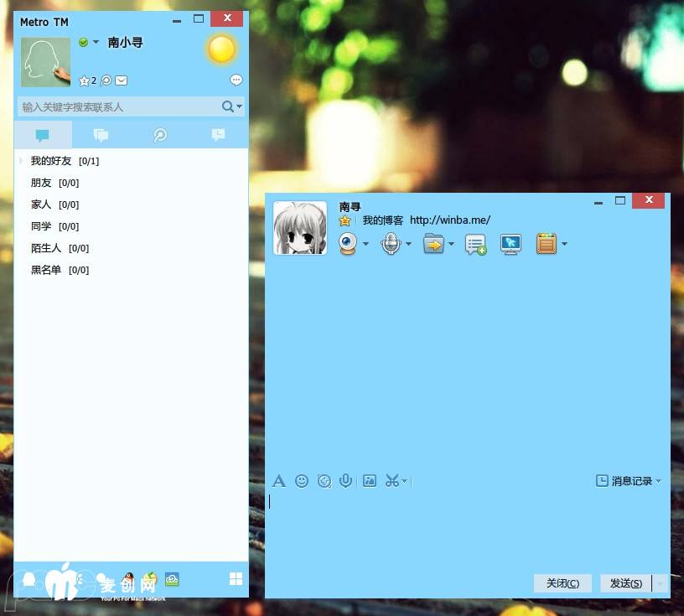
Task: Switch to the group chats tab
Action: pyautogui.click(x=101, y=135)
